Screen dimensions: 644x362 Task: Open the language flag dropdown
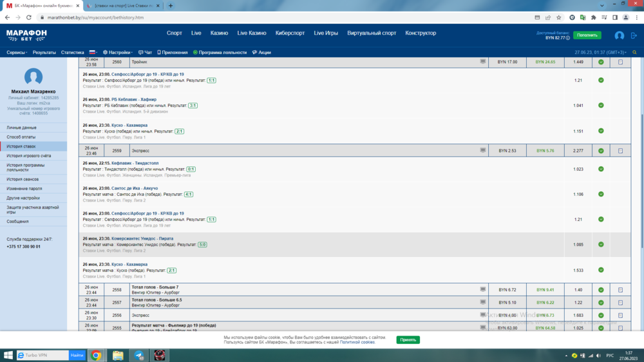click(93, 52)
